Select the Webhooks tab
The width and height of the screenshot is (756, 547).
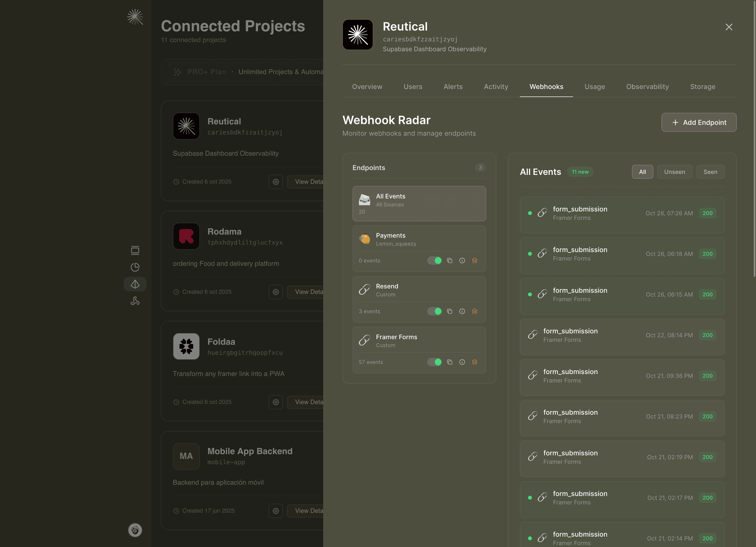click(546, 87)
